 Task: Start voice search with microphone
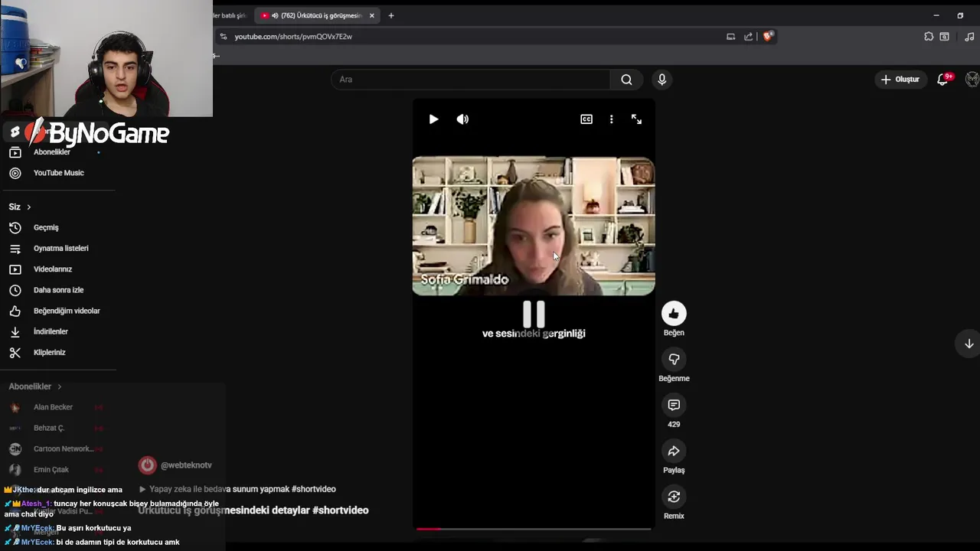point(662,80)
